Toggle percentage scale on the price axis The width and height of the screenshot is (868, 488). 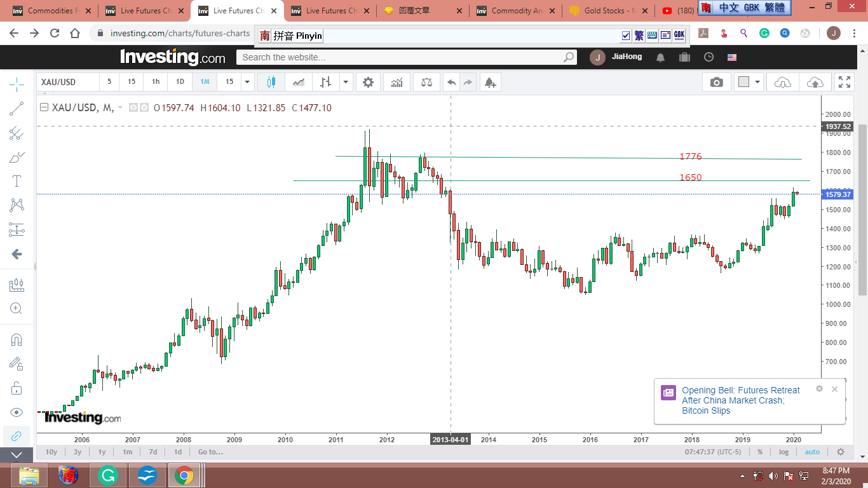tap(760, 452)
